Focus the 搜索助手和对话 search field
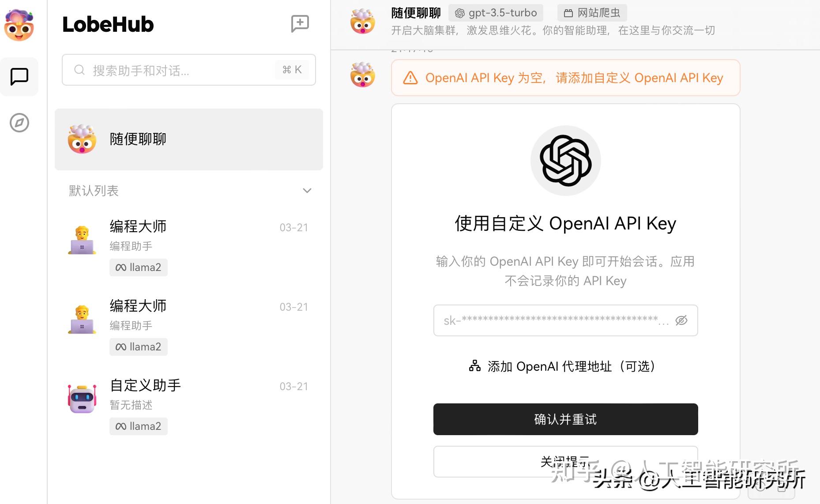This screenshot has height=504, width=820. coord(177,70)
